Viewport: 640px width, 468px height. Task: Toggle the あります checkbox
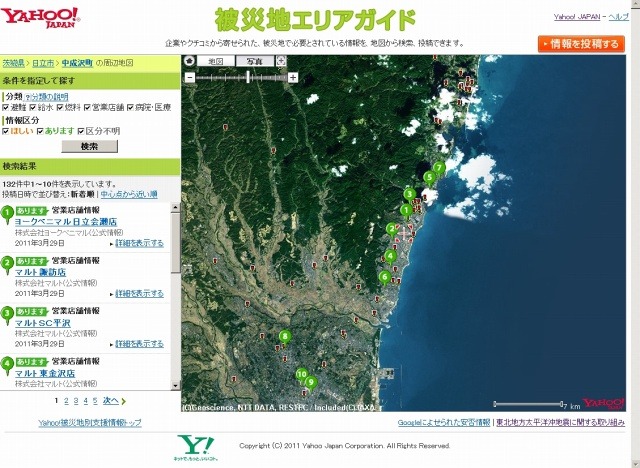pyautogui.click(x=40, y=131)
